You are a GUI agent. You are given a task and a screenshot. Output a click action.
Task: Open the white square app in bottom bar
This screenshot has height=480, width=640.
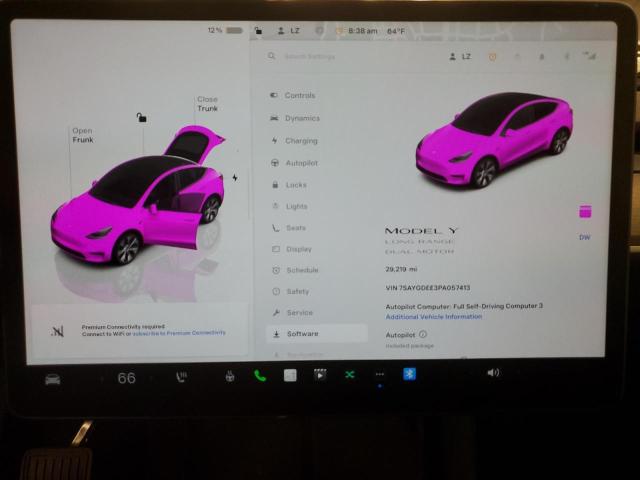(290, 375)
